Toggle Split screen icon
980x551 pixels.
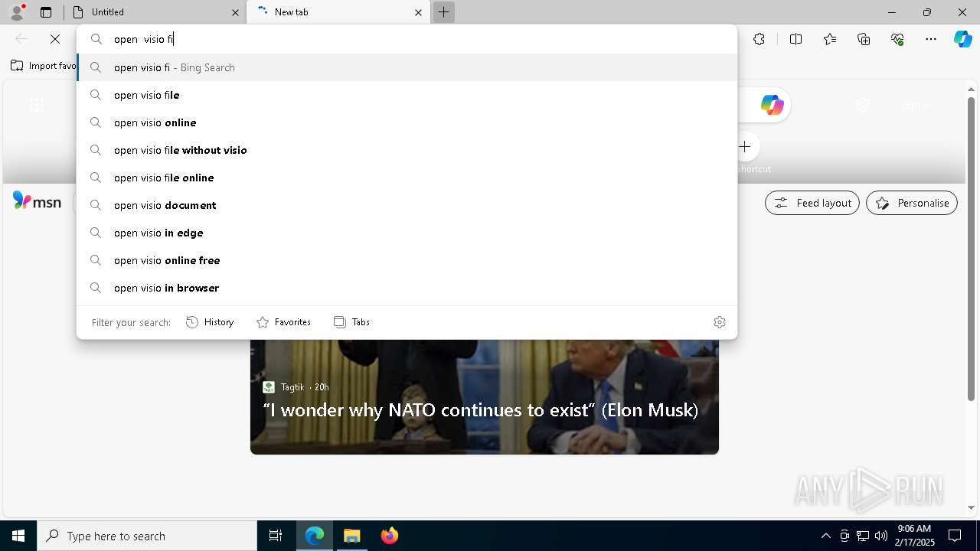[x=795, y=39]
